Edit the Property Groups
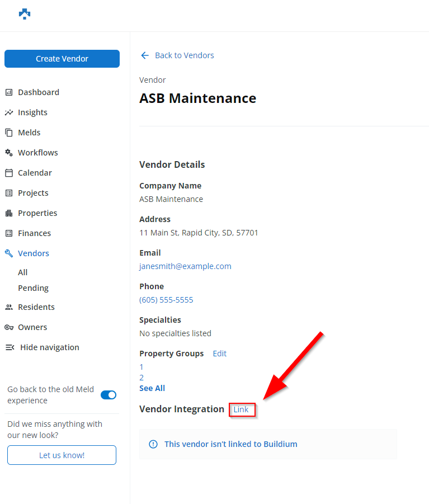Screen dimensions: 429x504 [220, 354]
